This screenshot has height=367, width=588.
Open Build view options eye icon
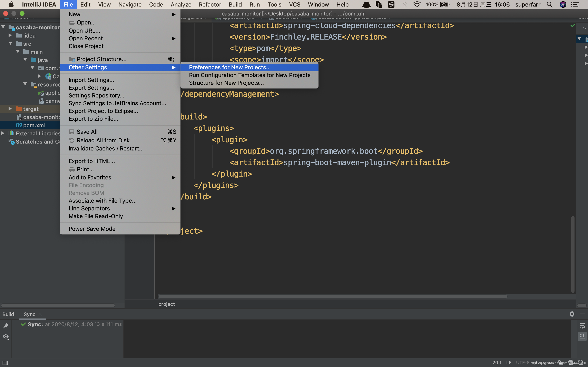click(x=6, y=337)
